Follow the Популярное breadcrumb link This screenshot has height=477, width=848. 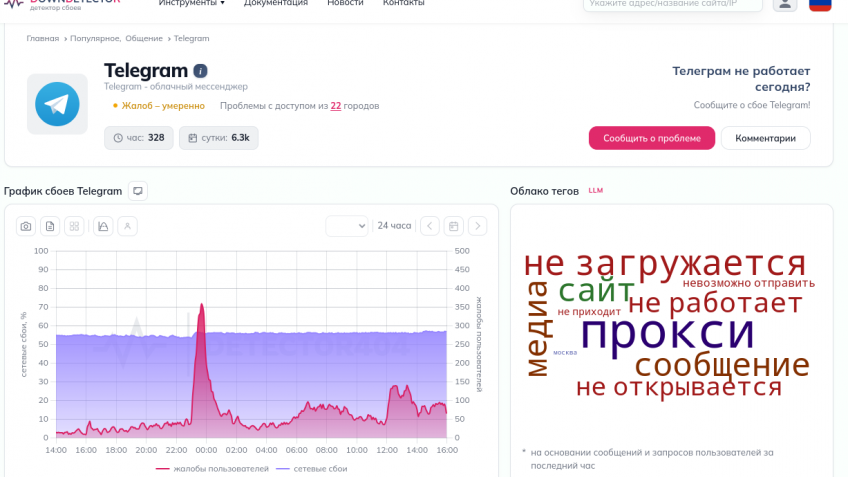(x=95, y=38)
